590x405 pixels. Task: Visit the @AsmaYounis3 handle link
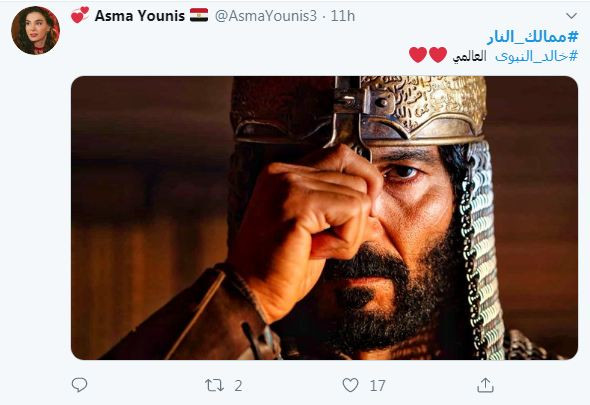pyautogui.click(x=266, y=16)
